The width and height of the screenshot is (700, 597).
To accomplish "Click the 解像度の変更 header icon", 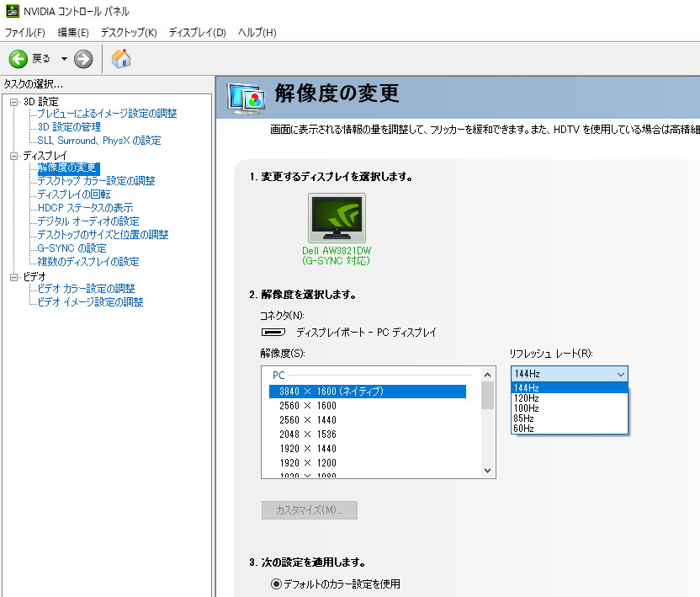I will click(x=246, y=98).
